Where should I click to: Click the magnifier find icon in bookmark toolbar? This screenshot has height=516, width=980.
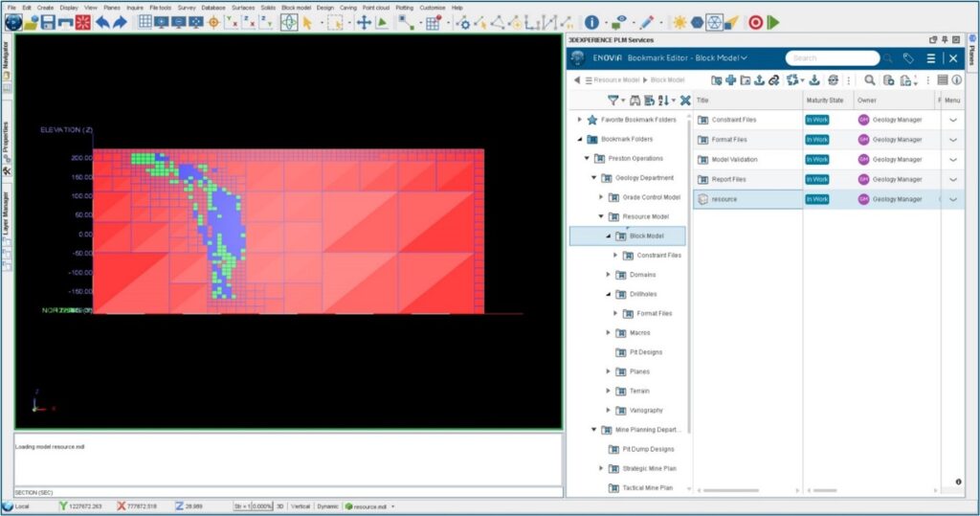click(869, 80)
